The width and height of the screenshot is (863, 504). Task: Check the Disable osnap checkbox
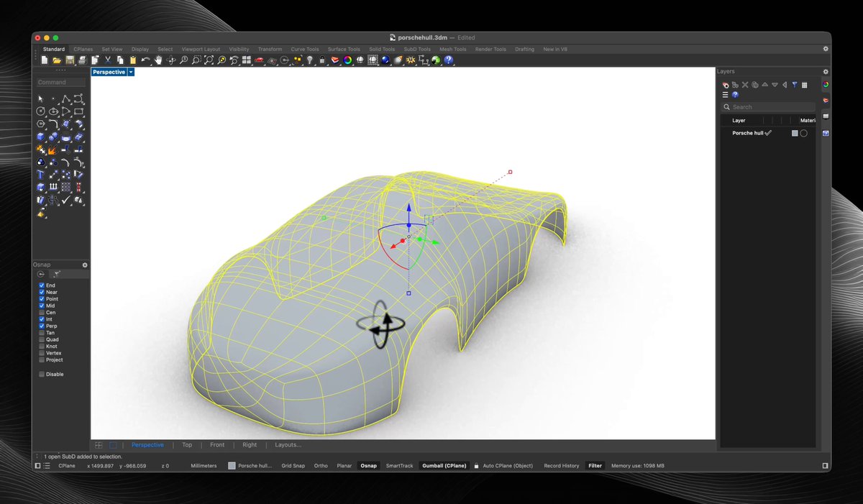click(41, 374)
